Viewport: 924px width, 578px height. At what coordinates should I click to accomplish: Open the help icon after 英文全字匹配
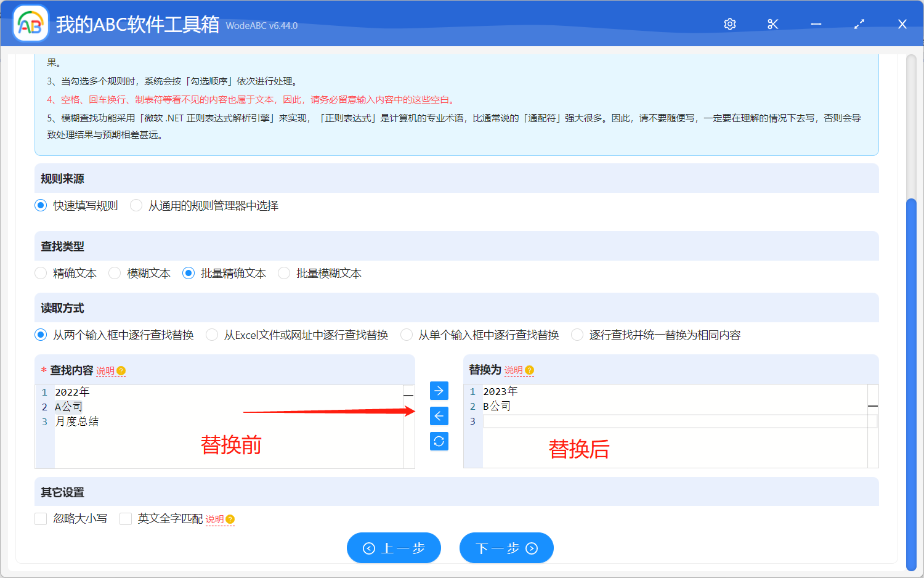coord(229,519)
